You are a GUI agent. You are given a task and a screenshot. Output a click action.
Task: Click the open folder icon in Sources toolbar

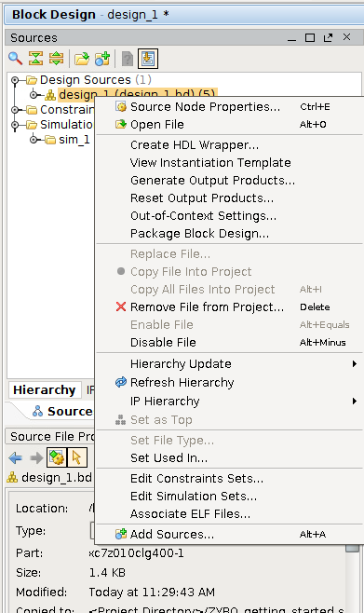(x=82, y=59)
